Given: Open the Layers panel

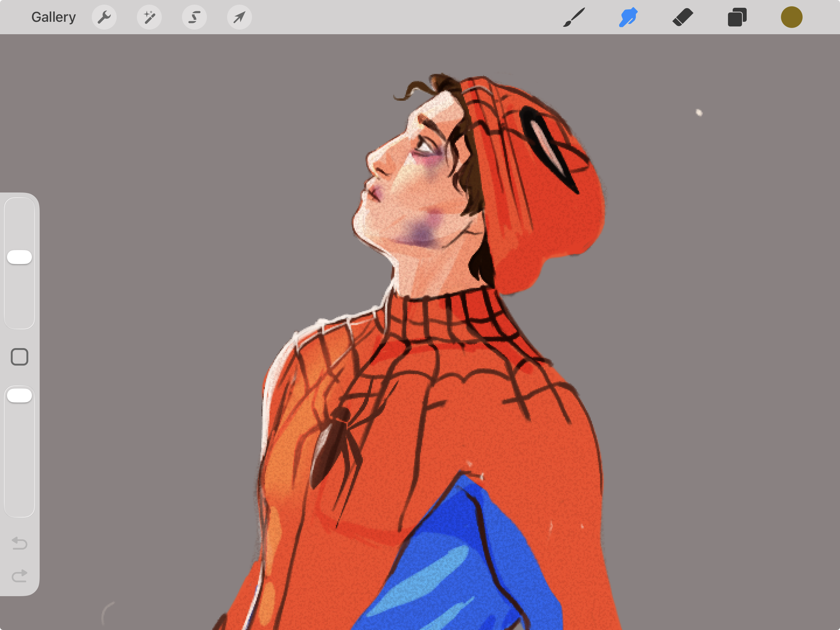Looking at the screenshot, I should click(737, 17).
